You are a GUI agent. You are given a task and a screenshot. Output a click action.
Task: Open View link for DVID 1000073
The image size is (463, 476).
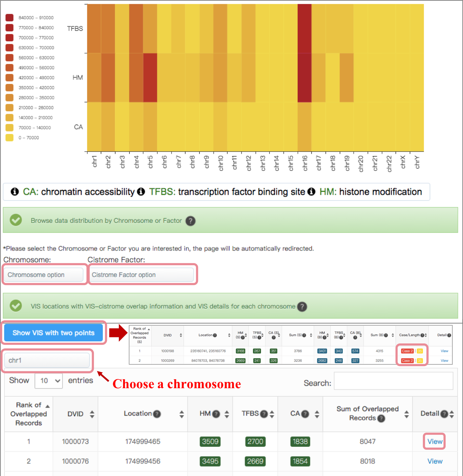pyautogui.click(x=435, y=442)
